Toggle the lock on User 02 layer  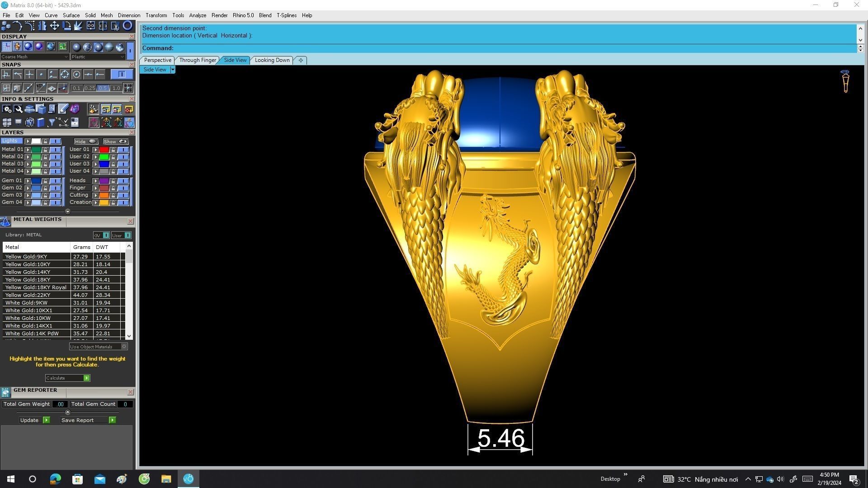point(113,157)
